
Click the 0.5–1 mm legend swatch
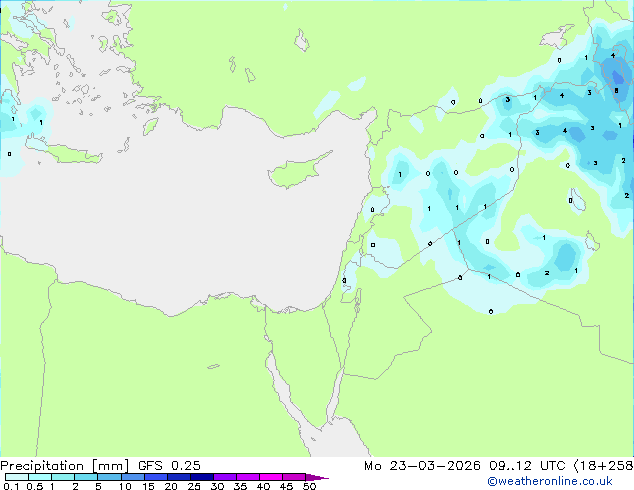coord(40,477)
